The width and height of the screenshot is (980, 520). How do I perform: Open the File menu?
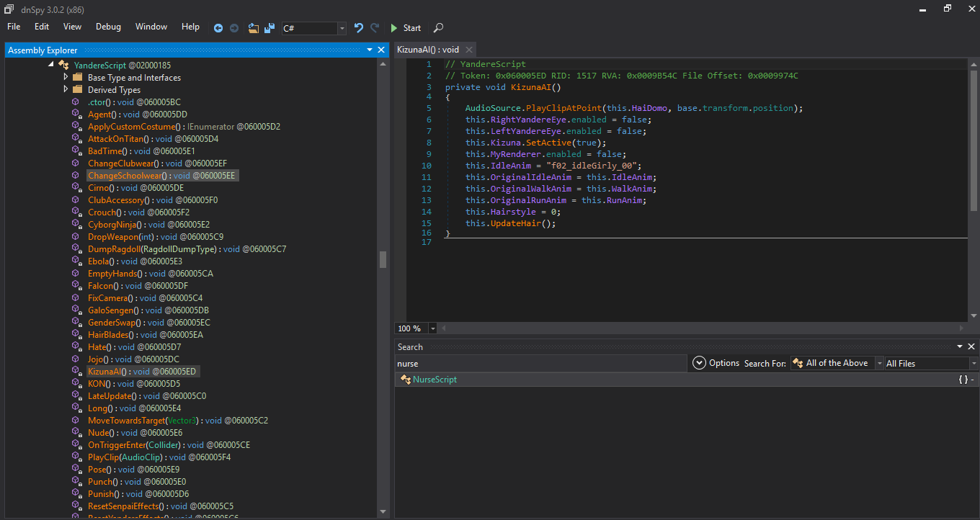(14, 27)
